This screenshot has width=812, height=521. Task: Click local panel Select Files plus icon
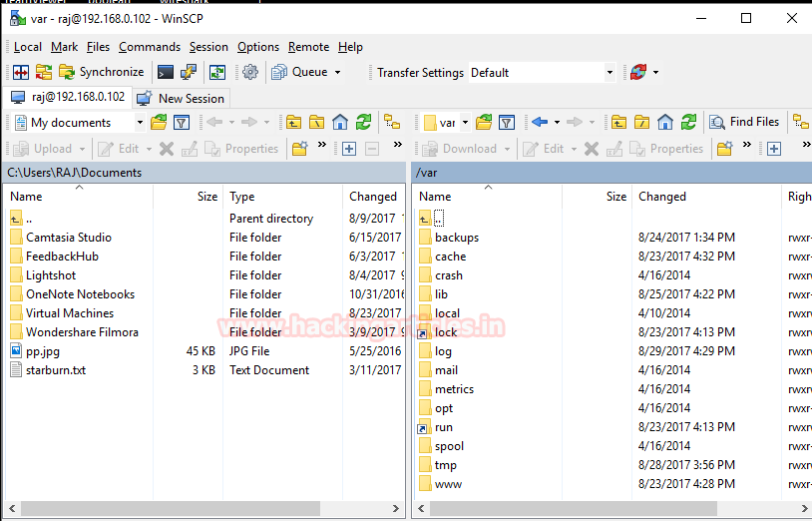click(349, 149)
